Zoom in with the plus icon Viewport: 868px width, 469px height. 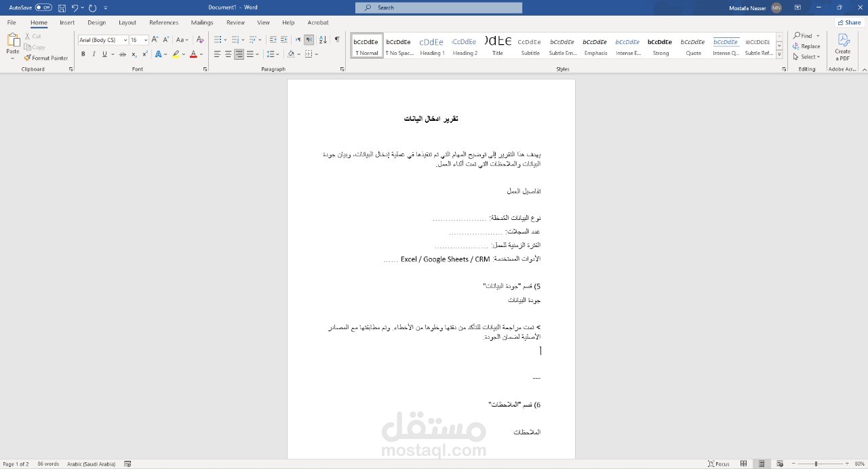pos(848,464)
